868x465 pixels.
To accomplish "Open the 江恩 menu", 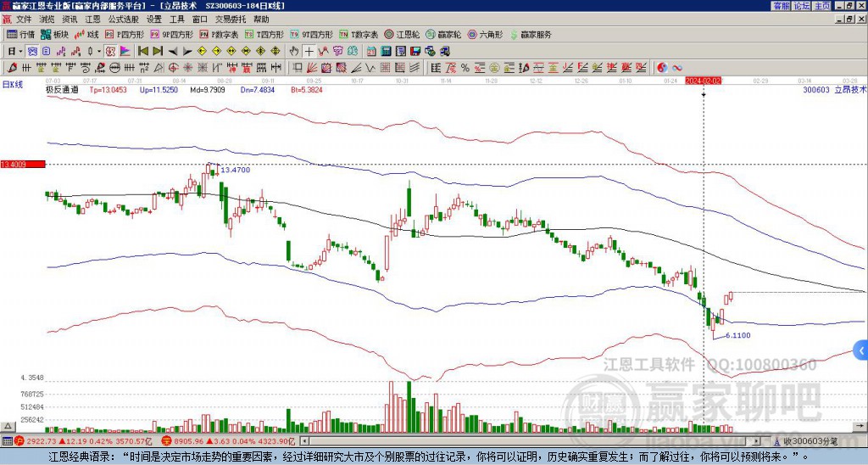I will pos(93,20).
